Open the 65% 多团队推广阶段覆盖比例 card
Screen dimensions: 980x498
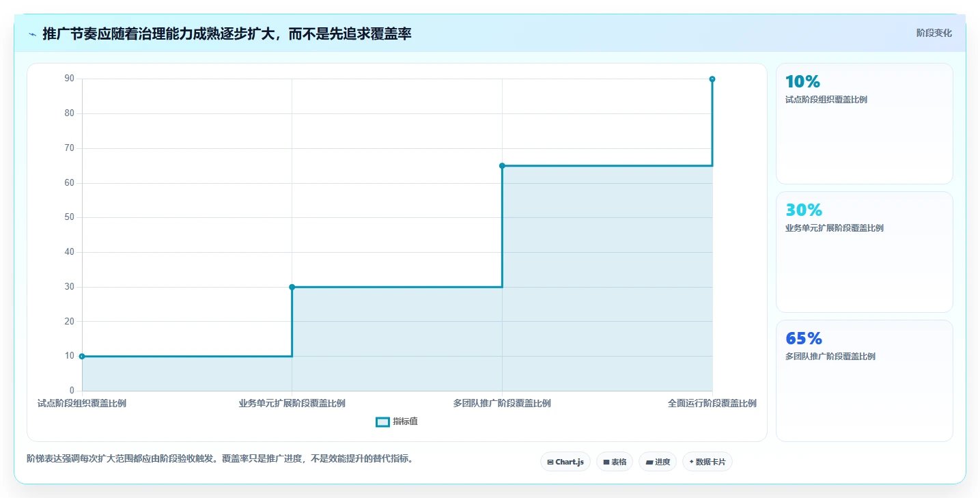tap(864, 381)
